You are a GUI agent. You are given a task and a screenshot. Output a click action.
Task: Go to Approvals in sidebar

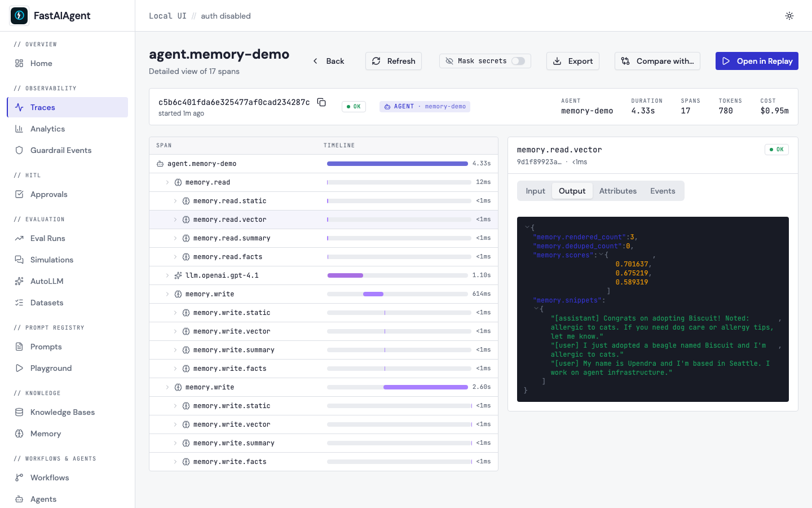(68, 194)
